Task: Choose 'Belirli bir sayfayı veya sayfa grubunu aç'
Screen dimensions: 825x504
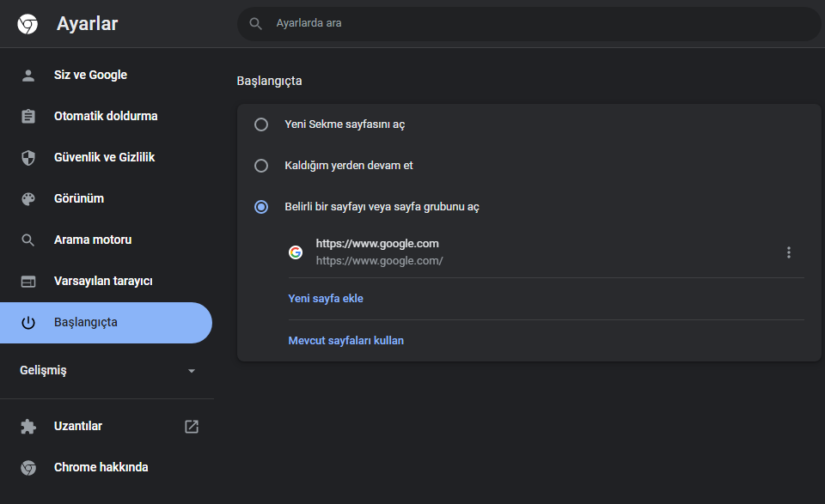Action: tap(261, 207)
